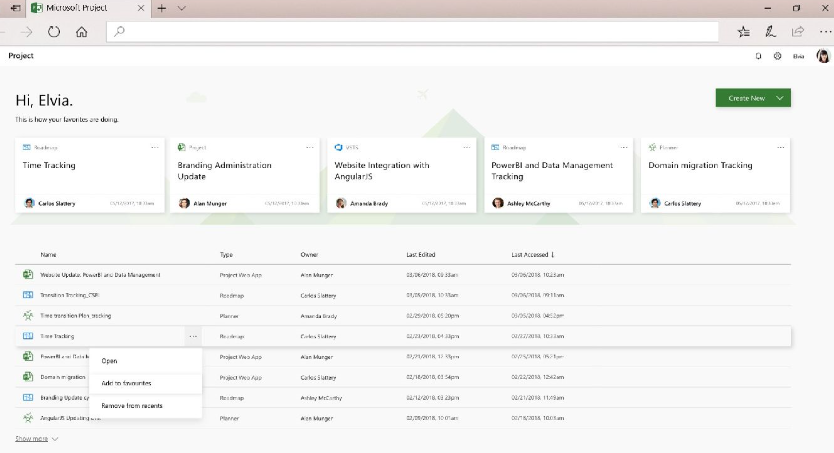Click the Project app title
834x453 pixels.
pos(21,56)
